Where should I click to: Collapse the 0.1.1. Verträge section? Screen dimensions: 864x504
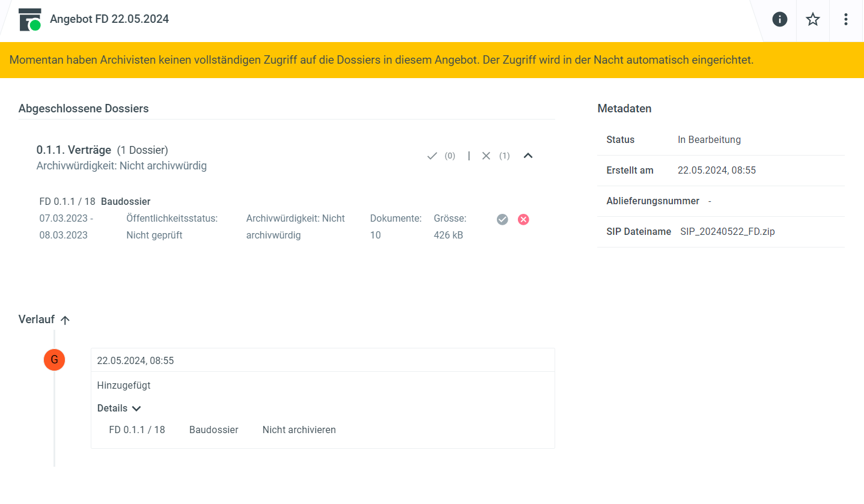(x=528, y=156)
